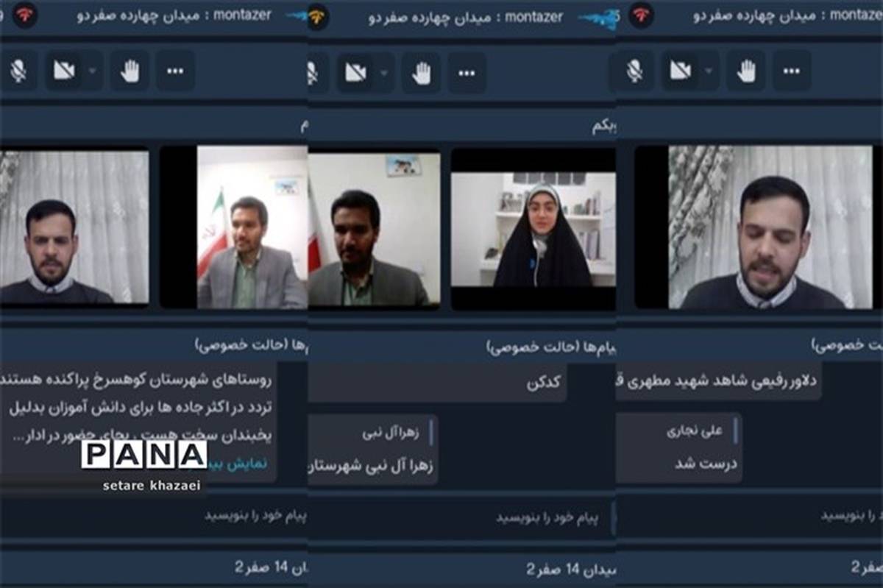Select bottom tab میدان 14 صفر 2 in middle panel
The height and width of the screenshot is (588, 883).
click(568, 568)
